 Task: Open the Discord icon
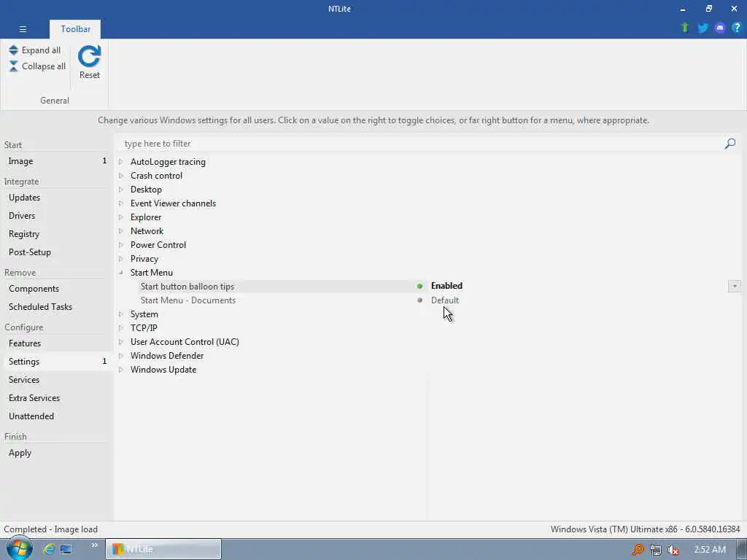pyautogui.click(x=720, y=28)
